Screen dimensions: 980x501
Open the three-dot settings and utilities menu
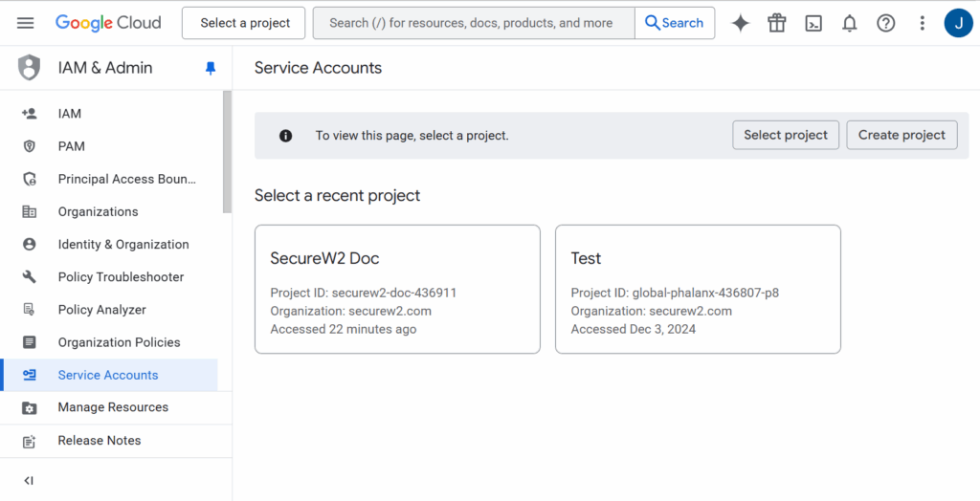pyautogui.click(x=922, y=23)
